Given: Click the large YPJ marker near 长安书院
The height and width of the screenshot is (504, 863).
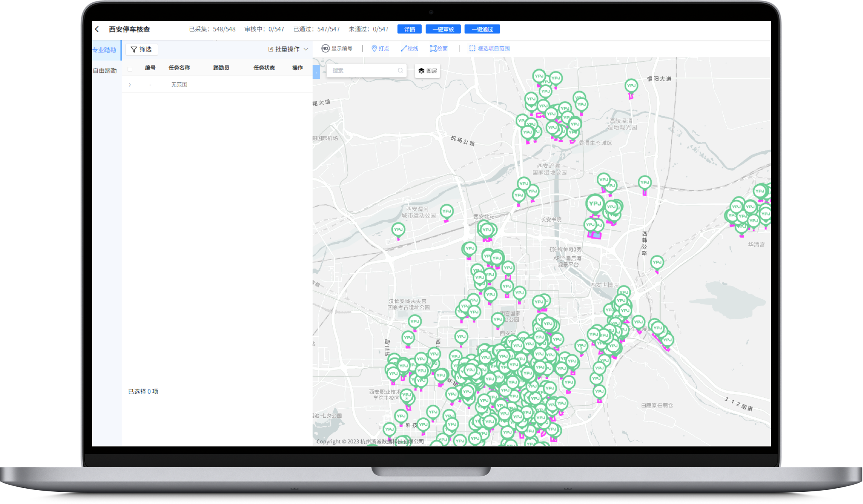Looking at the screenshot, I should pyautogui.click(x=594, y=204).
